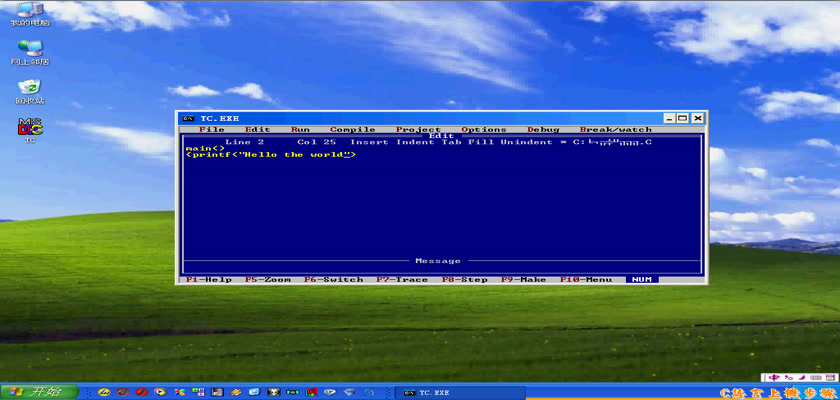Select the Network Neighborhood desktop icon
This screenshot has height=400, width=840.
30,52
